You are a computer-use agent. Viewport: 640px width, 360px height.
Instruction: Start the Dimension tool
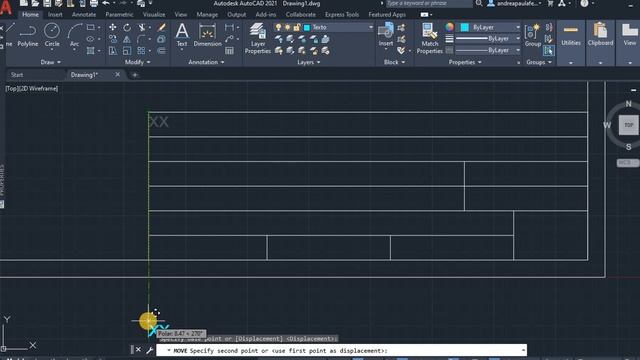point(207,35)
